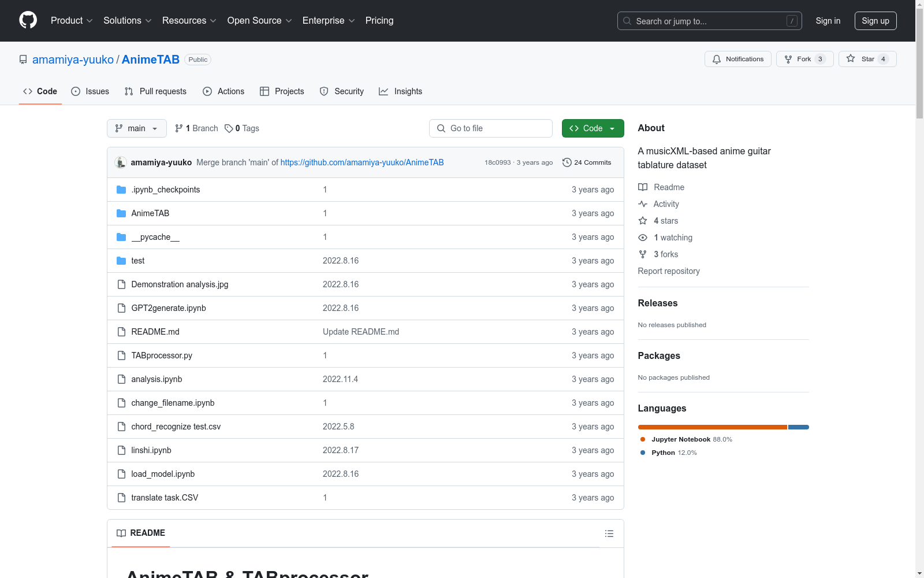The height and width of the screenshot is (578, 924).
Task: Click the file icon beside GPT2generate.ipynb
Action: pyautogui.click(x=121, y=308)
